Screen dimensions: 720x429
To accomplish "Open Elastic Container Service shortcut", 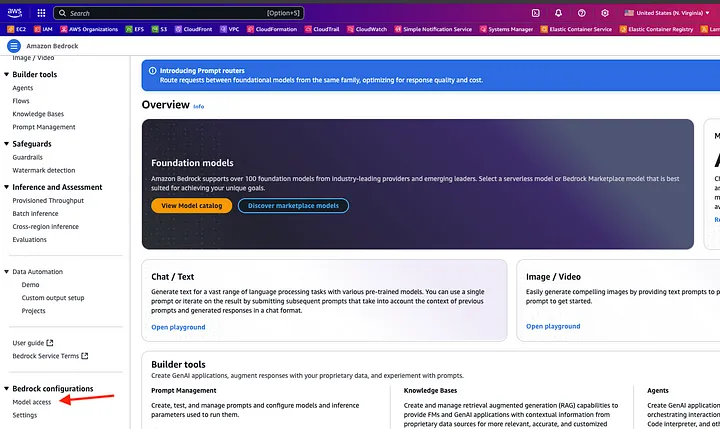I will 576,29.
